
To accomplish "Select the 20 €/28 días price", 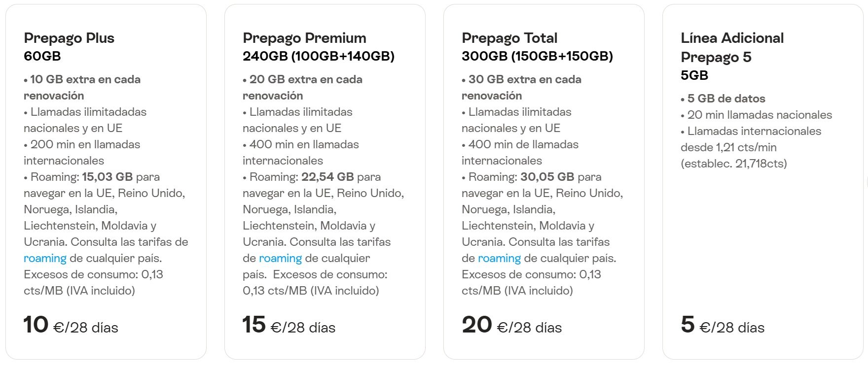I will pyautogui.click(x=511, y=325).
